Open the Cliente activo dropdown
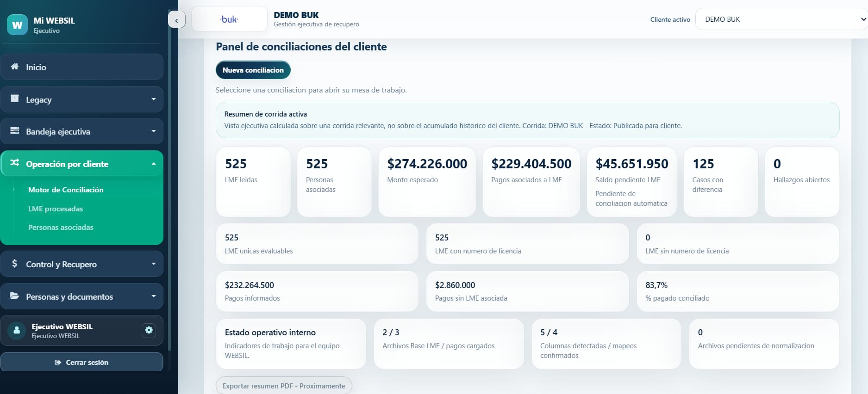 [781, 19]
